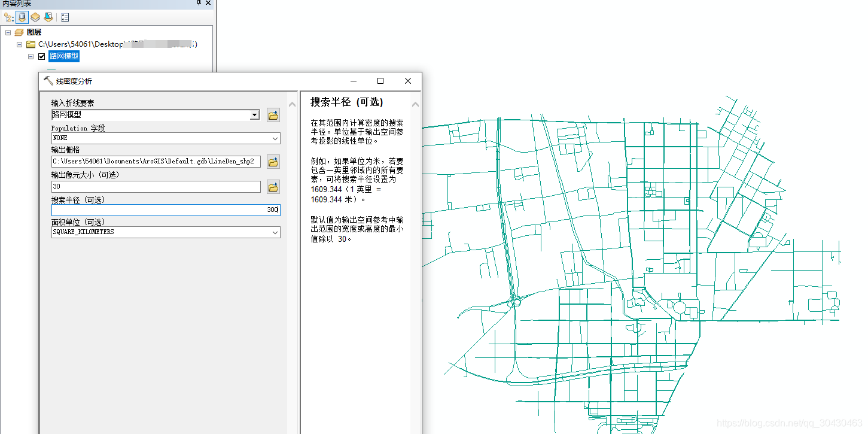The image size is (868, 434).
Task: Uncheck the 路网模型 layer visibility checkbox
Action: coord(41,56)
